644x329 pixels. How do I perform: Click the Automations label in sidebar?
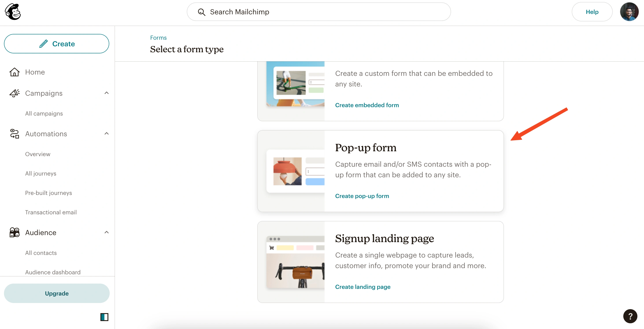(46, 134)
